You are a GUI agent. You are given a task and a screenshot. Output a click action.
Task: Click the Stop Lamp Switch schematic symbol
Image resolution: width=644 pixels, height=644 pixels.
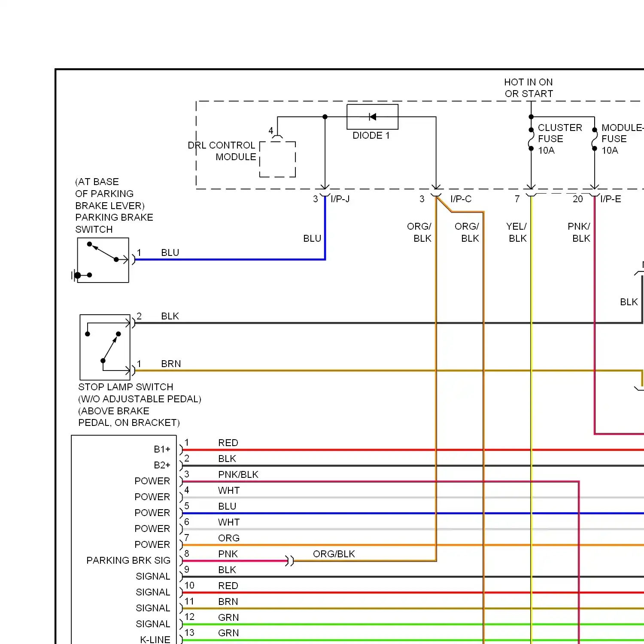click(105, 347)
